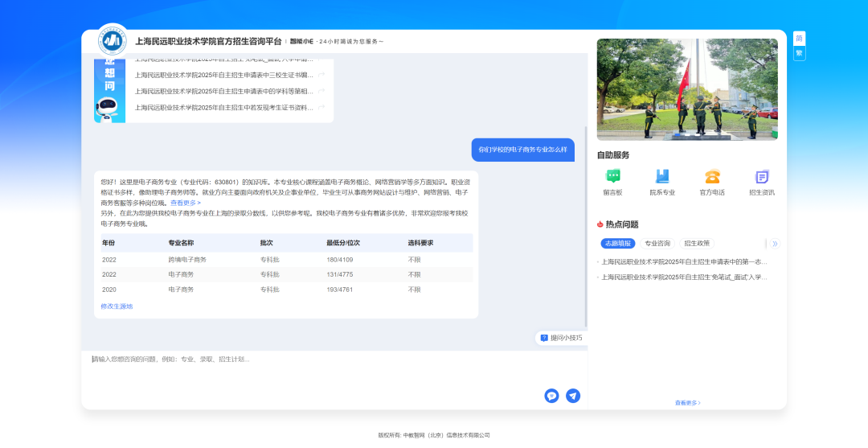Screen dimensions: 868x448
Task: Click the question-mark icon in 提问小技巧
Action: pyautogui.click(x=544, y=338)
